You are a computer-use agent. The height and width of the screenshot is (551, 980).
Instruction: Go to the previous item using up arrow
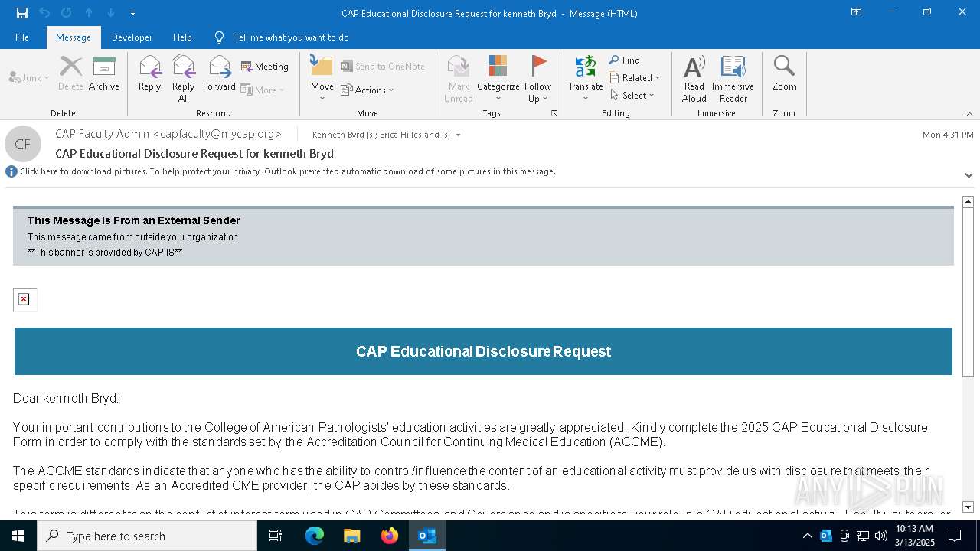click(89, 13)
